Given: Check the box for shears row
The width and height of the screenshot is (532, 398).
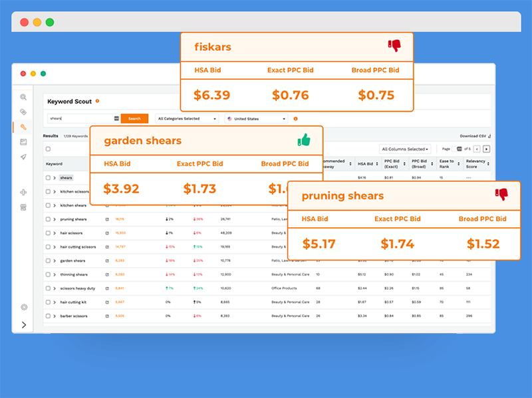Looking at the screenshot, I should [x=48, y=177].
